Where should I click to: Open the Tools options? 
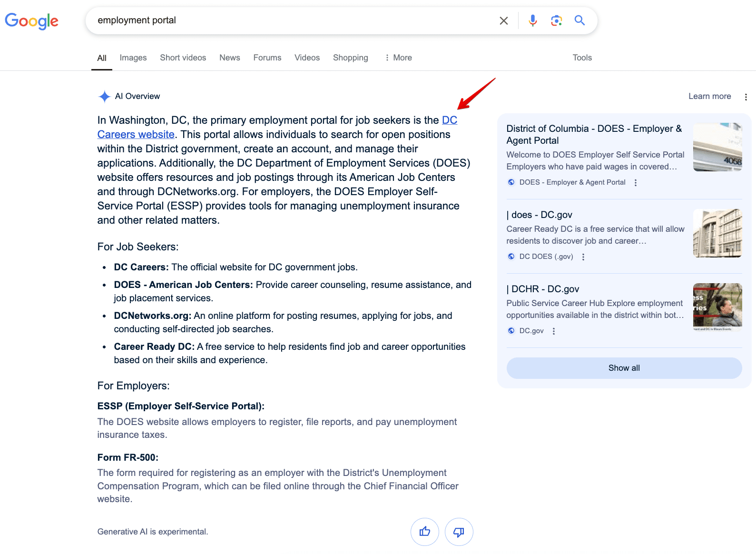[x=582, y=58]
